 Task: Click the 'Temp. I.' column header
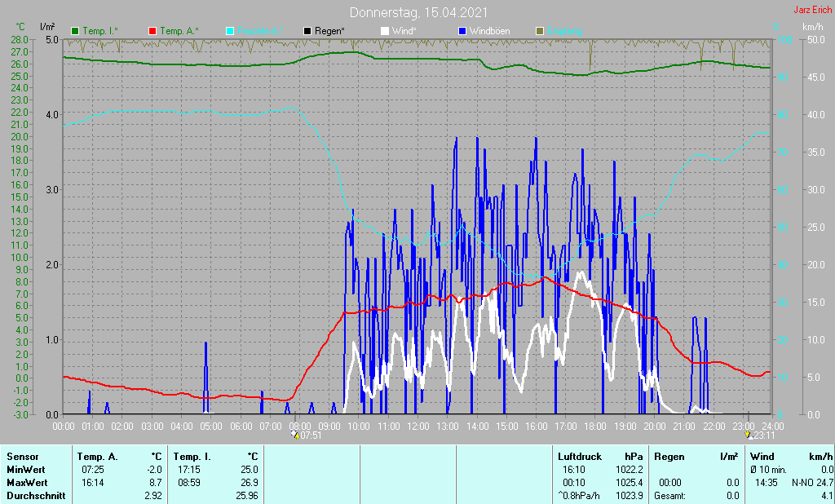pyautogui.click(x=192, y=457)
